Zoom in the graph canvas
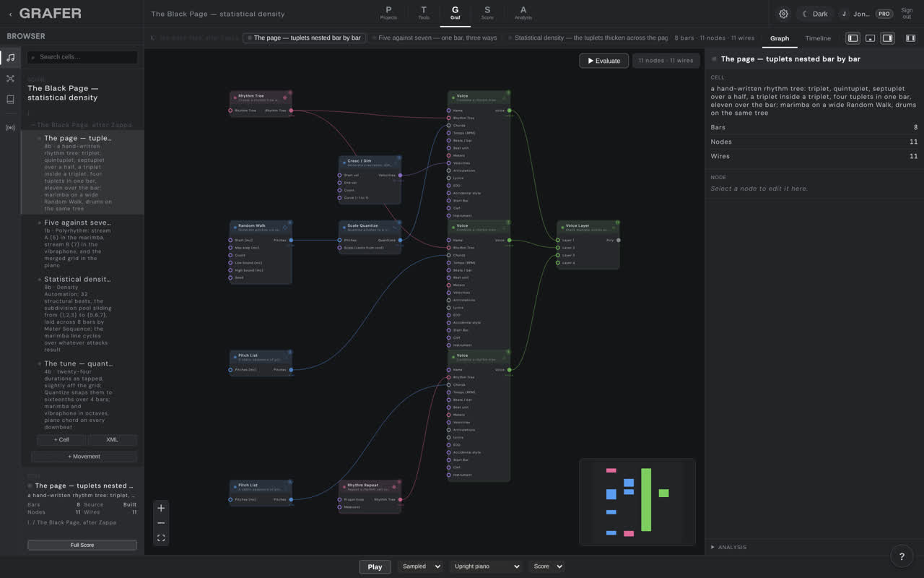 (161, 508)
